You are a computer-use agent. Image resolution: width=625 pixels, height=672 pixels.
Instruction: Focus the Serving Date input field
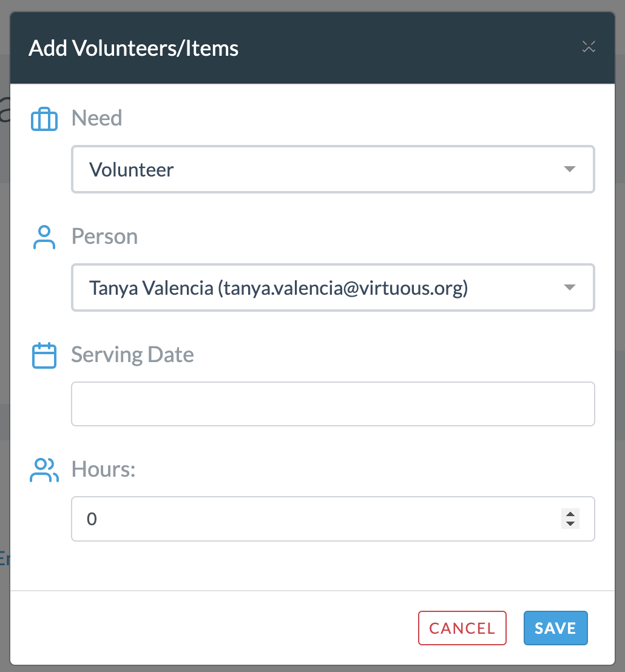point(333,404)
